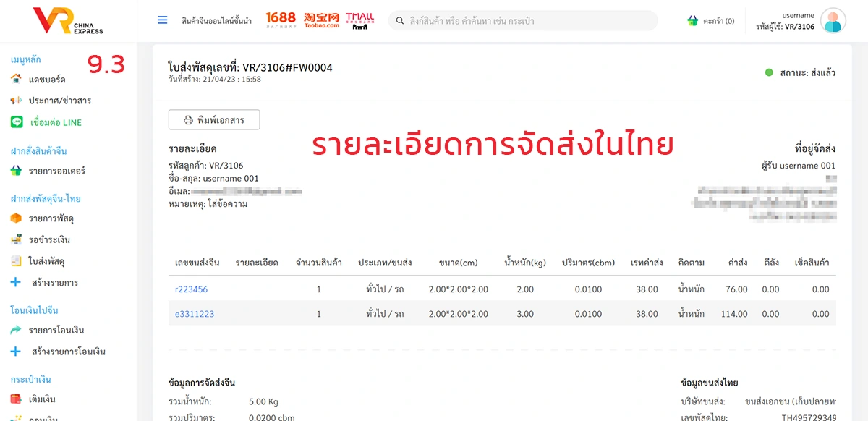Select รอชำระเงิน menu item
This screenshot has height=421, width=868.
click(49, 239)
